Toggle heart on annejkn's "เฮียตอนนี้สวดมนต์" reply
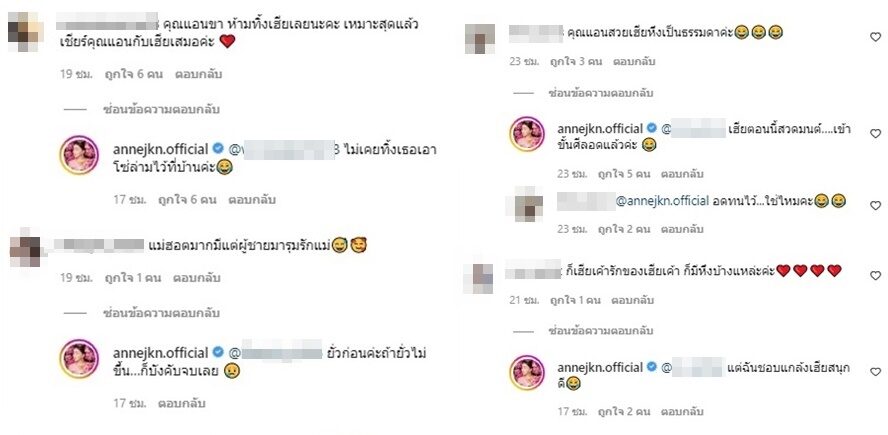 click(875, 134)
